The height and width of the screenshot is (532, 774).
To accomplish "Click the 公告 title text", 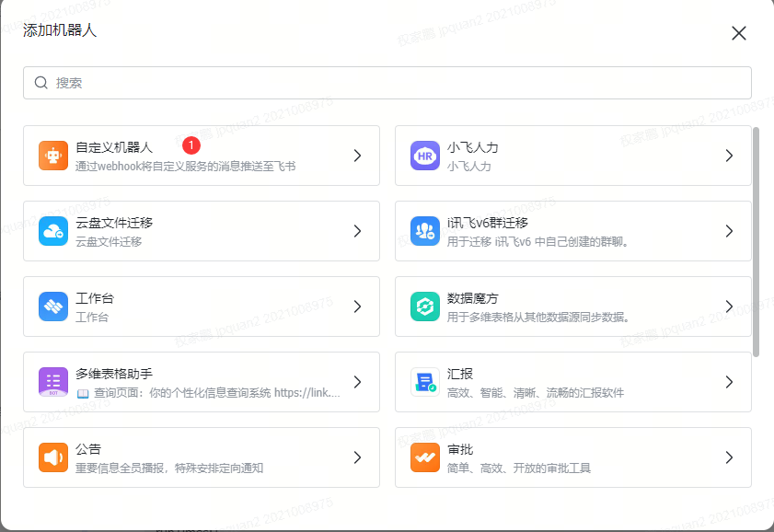I will [x=88, y=449].
